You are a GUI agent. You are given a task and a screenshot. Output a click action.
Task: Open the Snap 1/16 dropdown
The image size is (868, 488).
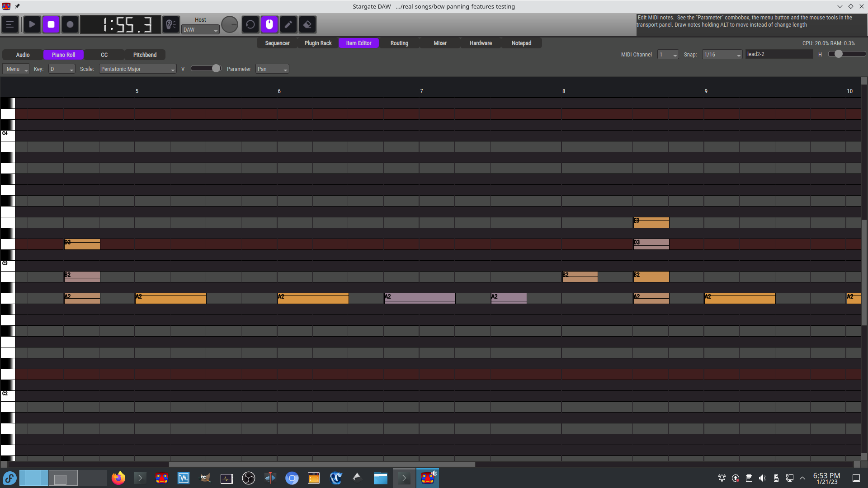722,55
